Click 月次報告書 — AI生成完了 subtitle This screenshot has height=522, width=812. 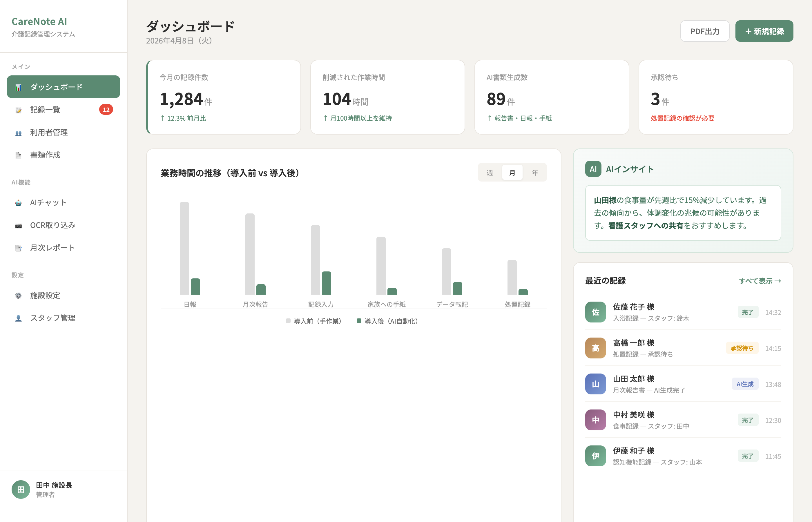pos(649,390)
